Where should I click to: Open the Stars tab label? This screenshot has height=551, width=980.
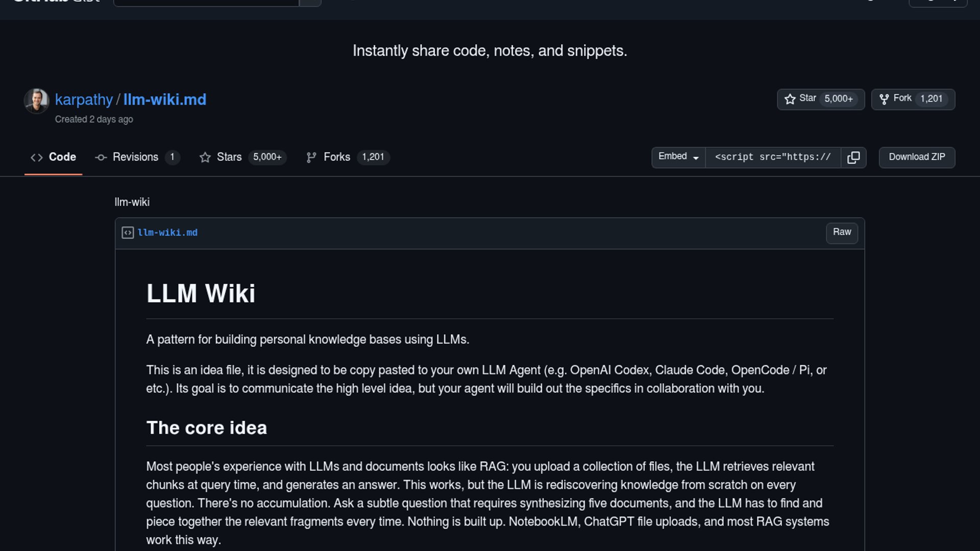coord(229,157)
